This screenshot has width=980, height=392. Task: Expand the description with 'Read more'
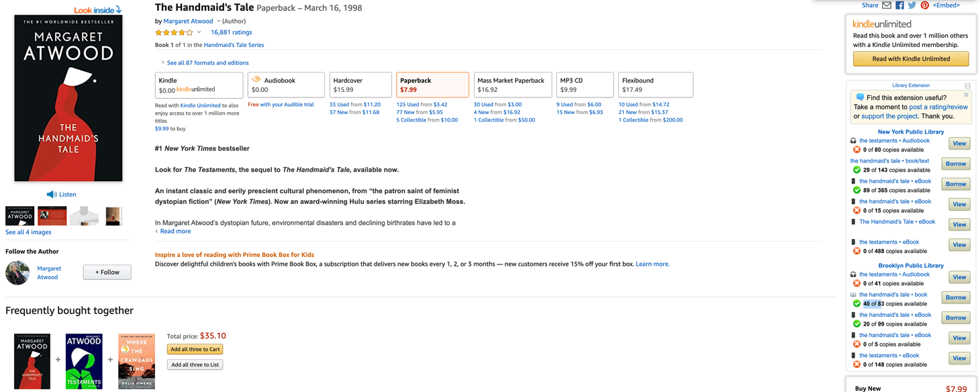(175, 232)
